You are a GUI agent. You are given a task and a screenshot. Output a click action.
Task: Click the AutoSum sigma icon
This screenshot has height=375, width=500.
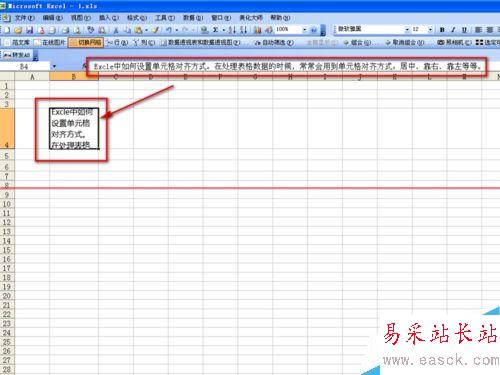tap(216, 30)
